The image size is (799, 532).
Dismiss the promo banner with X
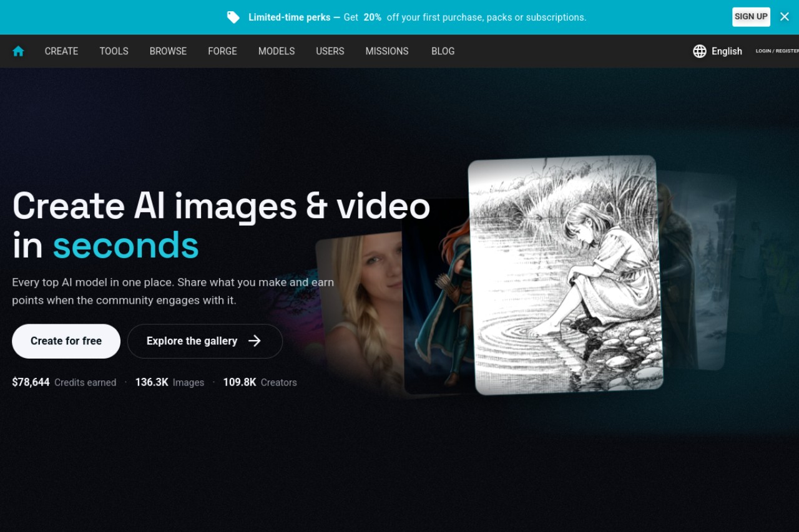click(785, 17)
